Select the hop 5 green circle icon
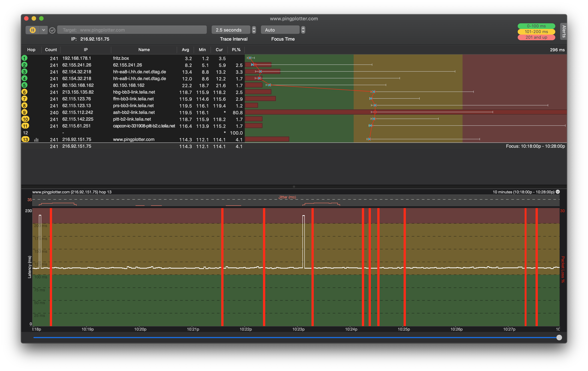Viewport: 588px width, 371px height. click(x=24, y=85)
